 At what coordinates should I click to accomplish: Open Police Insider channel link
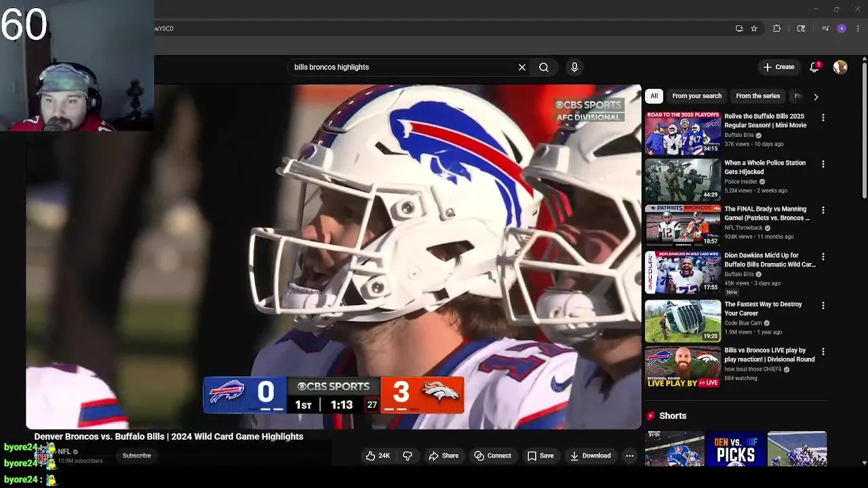[x=741, y=182]
